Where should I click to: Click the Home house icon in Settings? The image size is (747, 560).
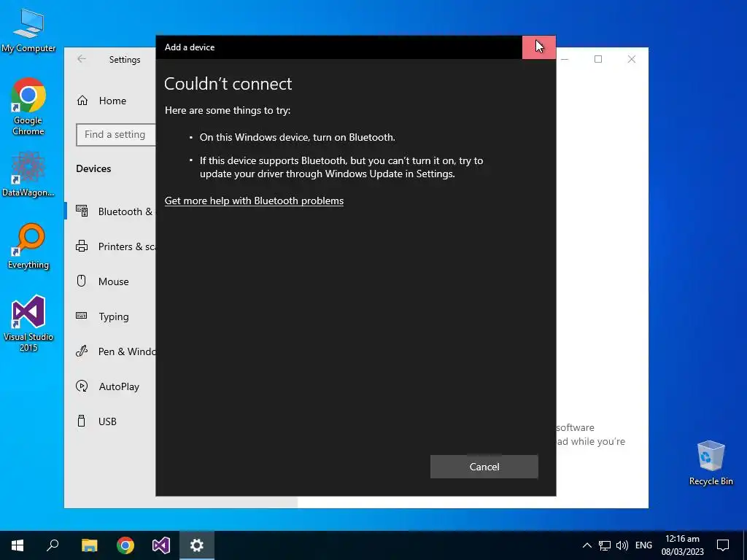click(x=82, y=101)
